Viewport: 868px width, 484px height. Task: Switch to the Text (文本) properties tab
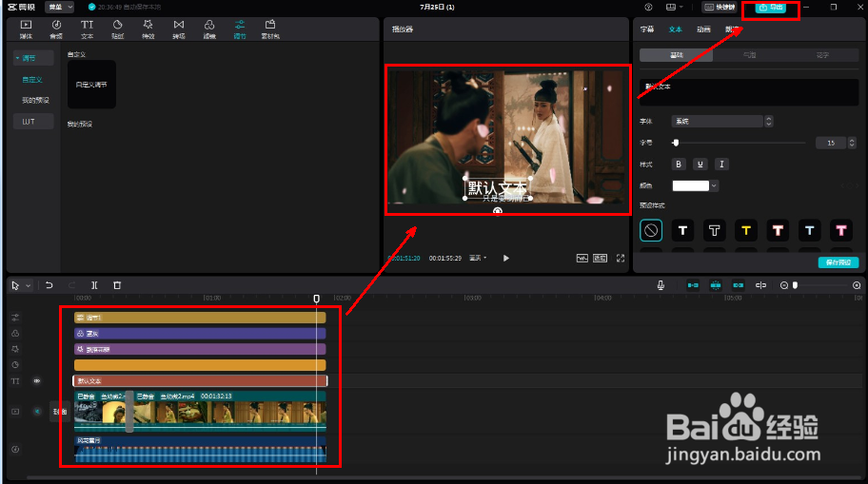click(676, 29)
